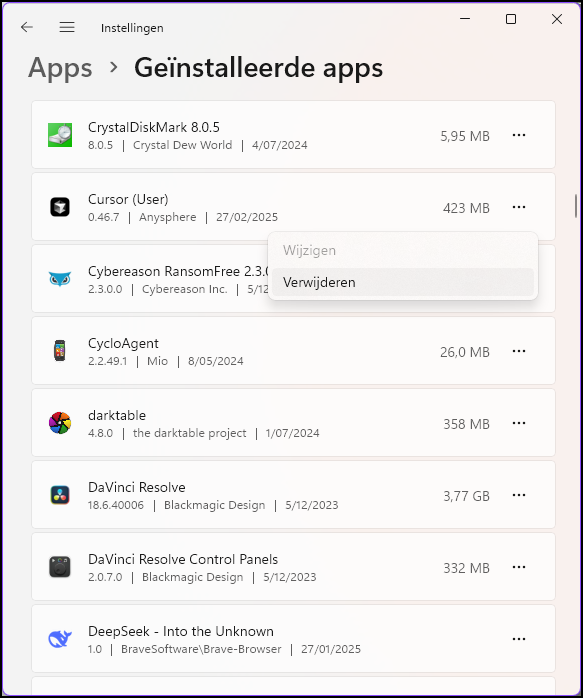
Task: Click the 5,95 MB size value
Action: 465,136
